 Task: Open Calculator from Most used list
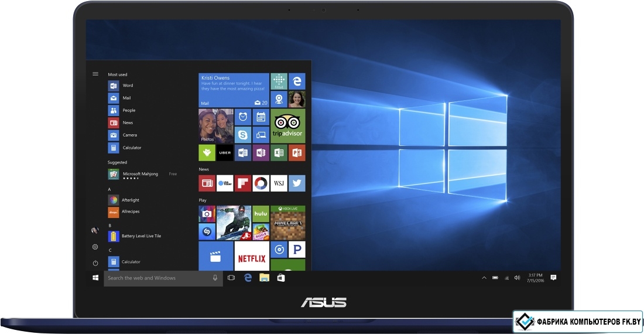point(125,148)
